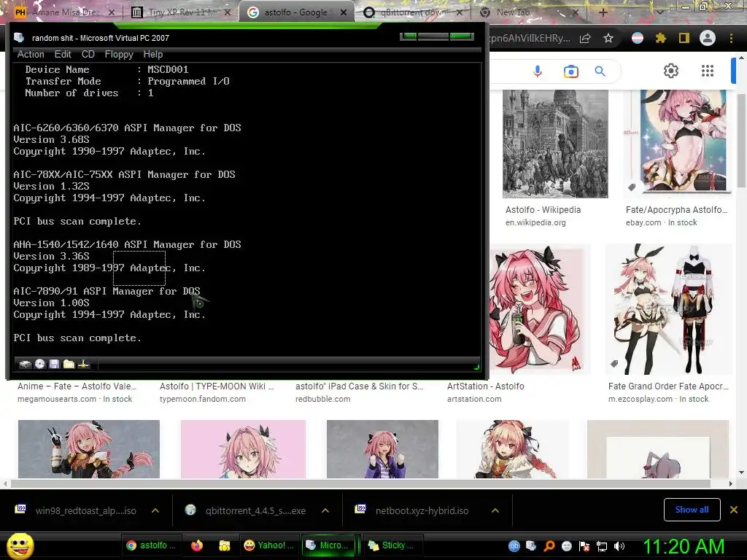Image resolution: width=747 pixels, height=560 pixels.
Task: Open Virtual PC CD menu
Action: pos(88,54)
